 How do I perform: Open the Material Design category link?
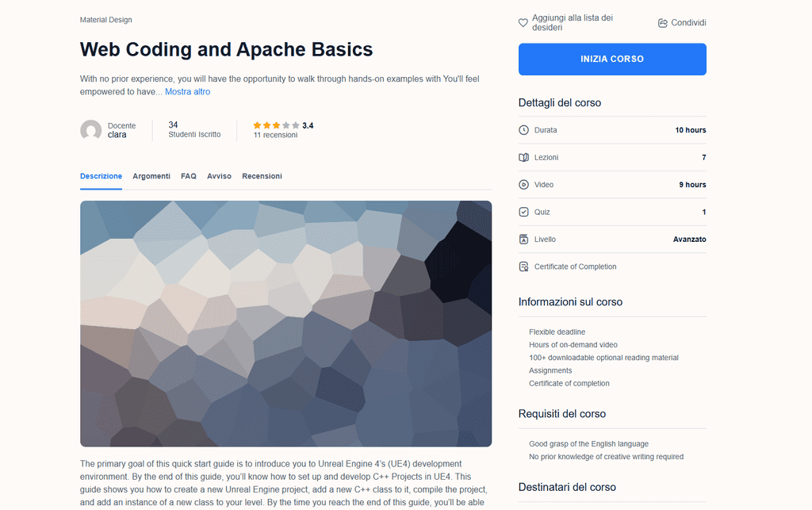[x=105, y=20]
